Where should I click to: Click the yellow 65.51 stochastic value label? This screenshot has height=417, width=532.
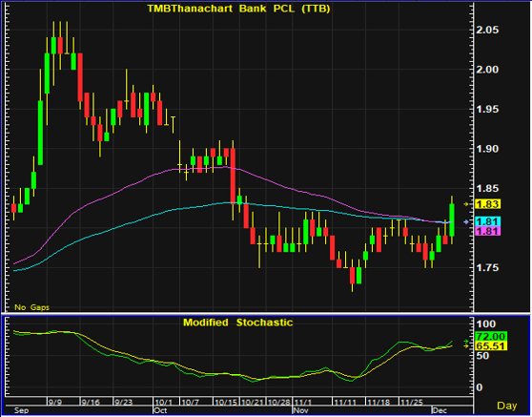pos(491,346)
